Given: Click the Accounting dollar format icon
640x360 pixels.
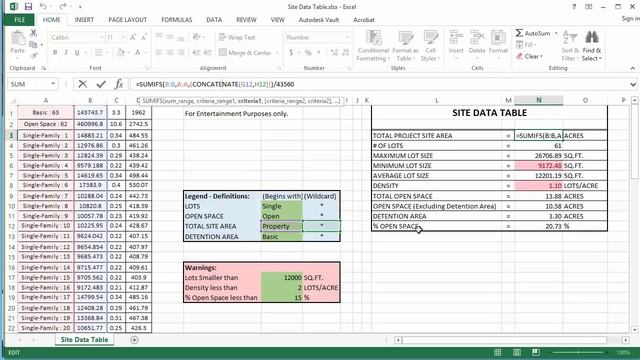Looking at the screenshot, I should coord(291,52).
